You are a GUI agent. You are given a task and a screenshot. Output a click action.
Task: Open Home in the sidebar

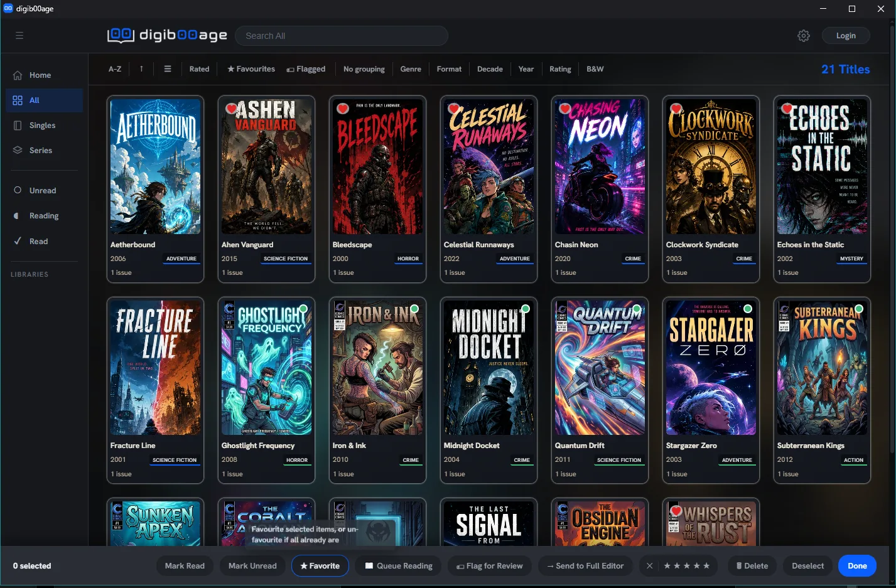pos(44,75)
